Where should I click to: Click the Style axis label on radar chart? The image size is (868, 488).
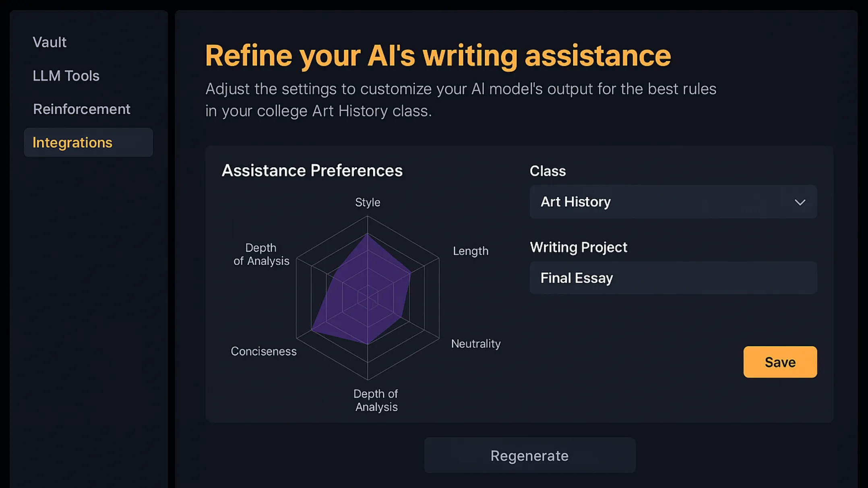(368, 202)
